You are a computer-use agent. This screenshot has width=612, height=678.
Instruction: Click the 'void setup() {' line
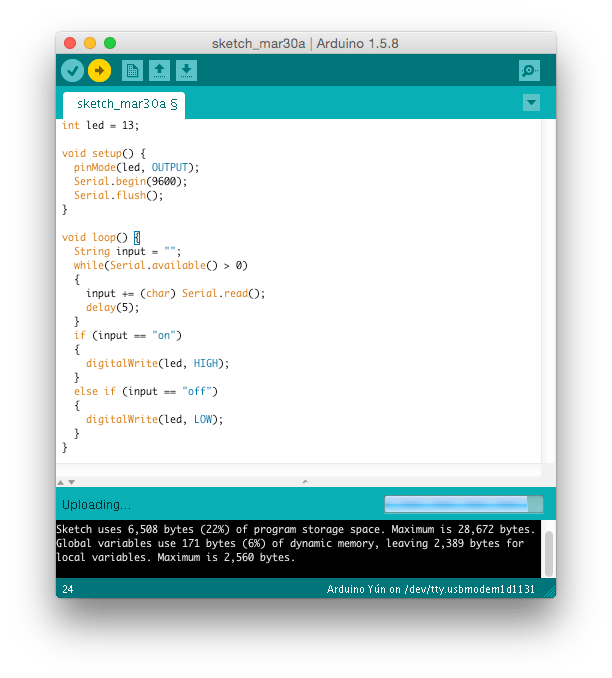(104, 154)
